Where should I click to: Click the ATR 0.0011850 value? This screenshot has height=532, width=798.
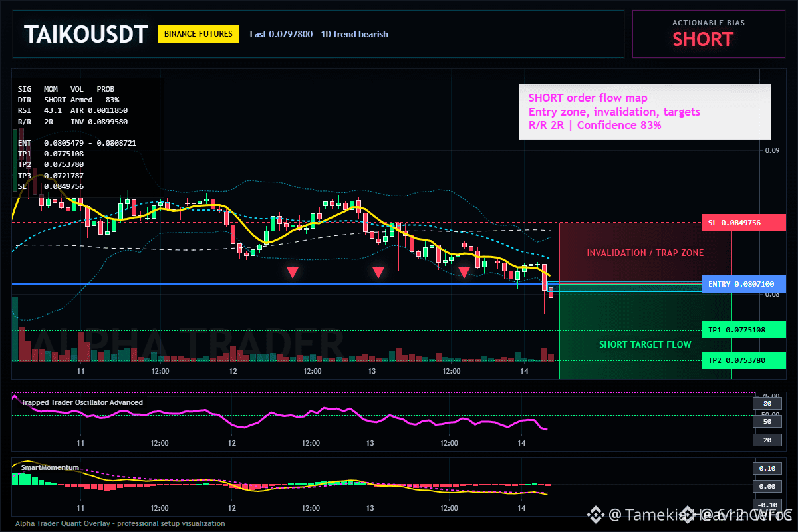[x=99, y=110]
